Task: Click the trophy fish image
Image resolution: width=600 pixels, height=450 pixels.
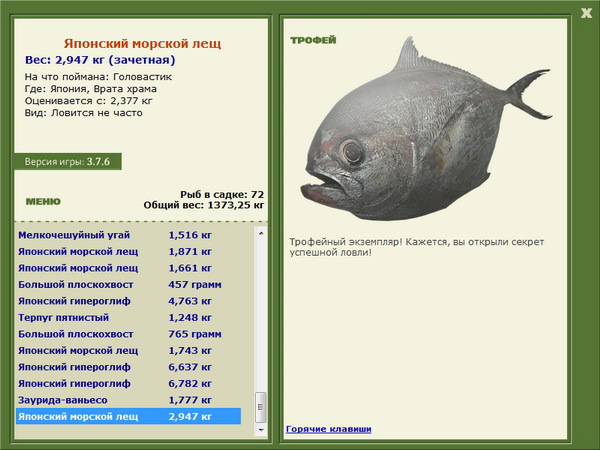Action: click(426, 129)
